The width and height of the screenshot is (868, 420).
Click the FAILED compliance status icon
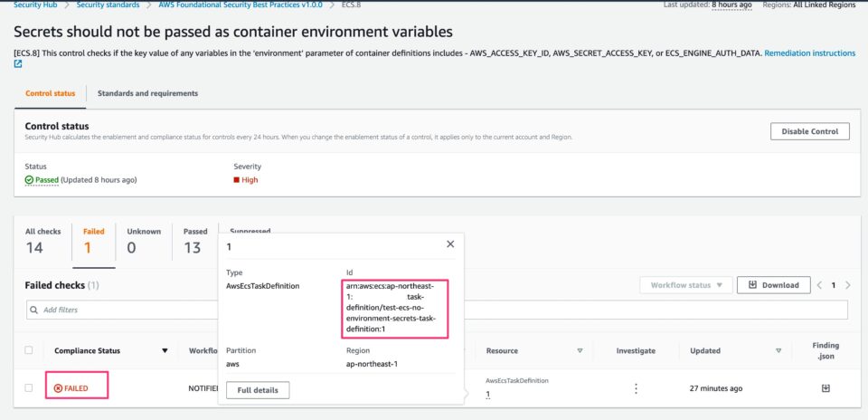click(59, 388)
